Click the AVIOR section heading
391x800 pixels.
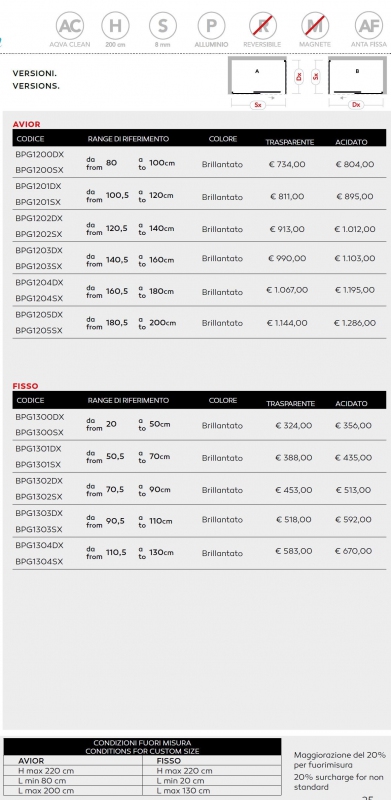click(x=27, y=124)
